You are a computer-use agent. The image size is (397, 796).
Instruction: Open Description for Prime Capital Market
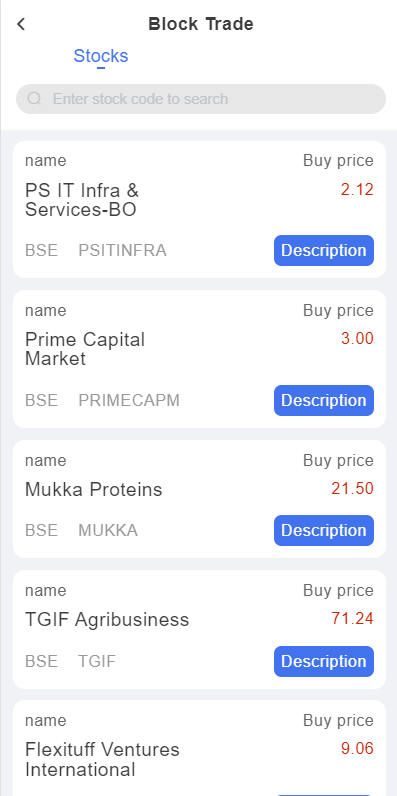(x=324, y=400)
